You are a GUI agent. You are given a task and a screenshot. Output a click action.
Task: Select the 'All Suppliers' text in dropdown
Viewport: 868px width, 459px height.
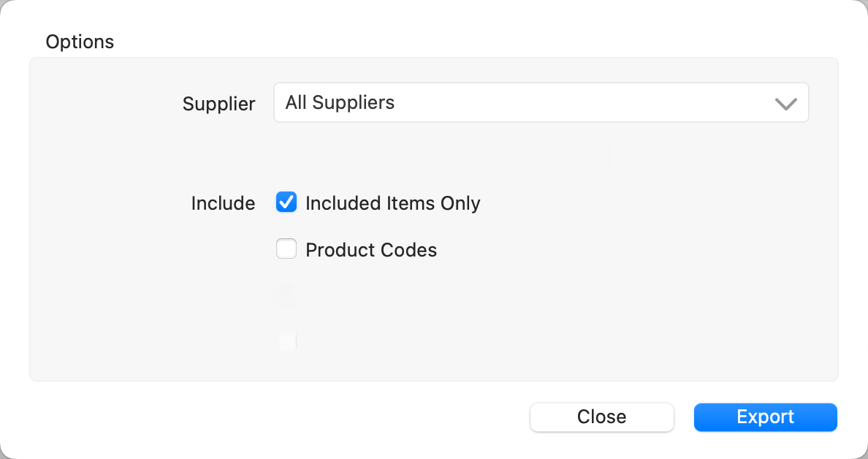point(340,102)
